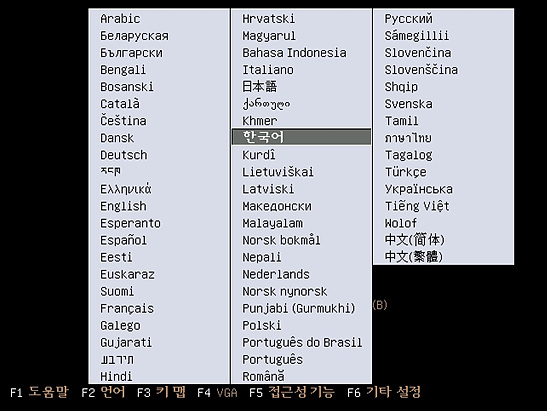Pick Polski language
Image resolution: width=547 pixels, height=411 pixels.
(x=262, y=326)
